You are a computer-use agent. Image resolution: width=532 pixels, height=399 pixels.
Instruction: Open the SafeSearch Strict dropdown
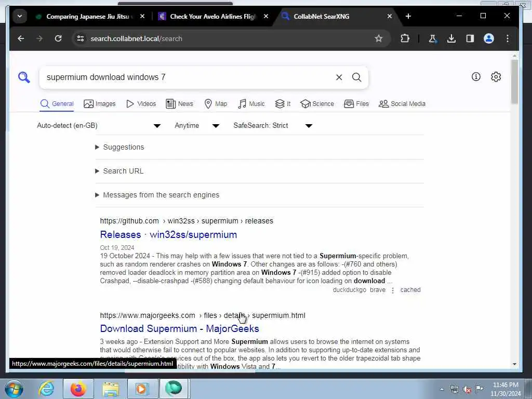(272, 126)
